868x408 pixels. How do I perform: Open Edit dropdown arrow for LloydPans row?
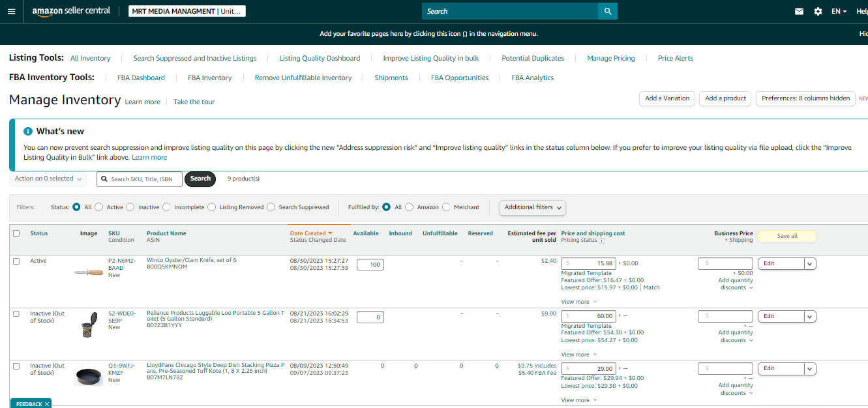(x=810, y=369)
